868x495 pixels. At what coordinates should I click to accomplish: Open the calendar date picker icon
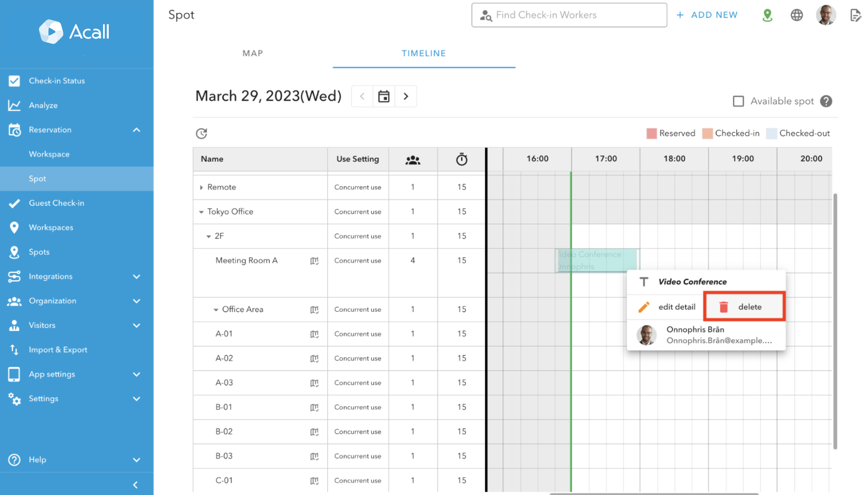coord(384,96)
